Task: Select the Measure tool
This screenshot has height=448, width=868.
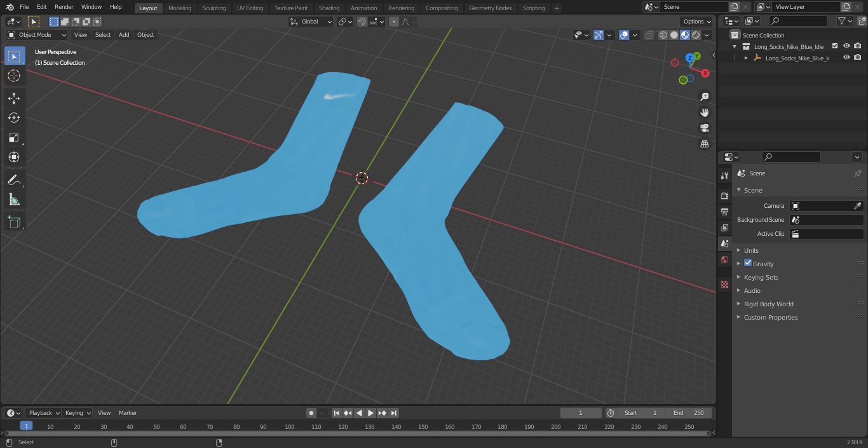Action: tap(14, 200)
